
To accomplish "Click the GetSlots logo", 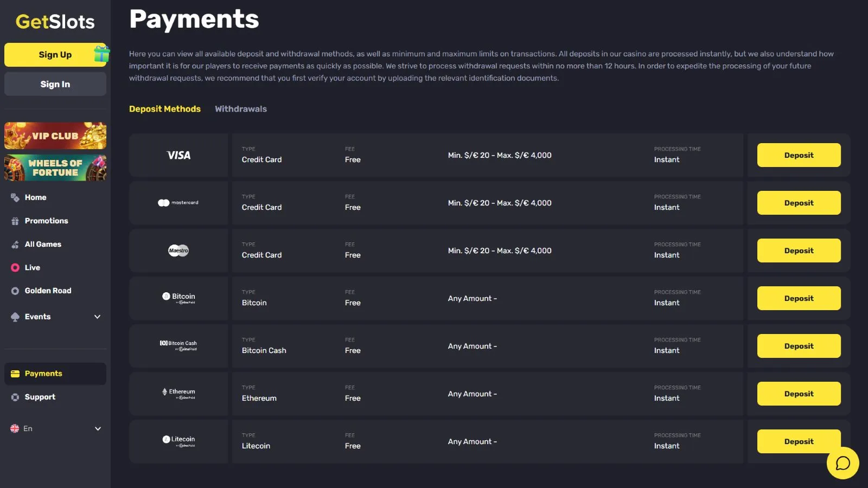I will coord(55,22).
